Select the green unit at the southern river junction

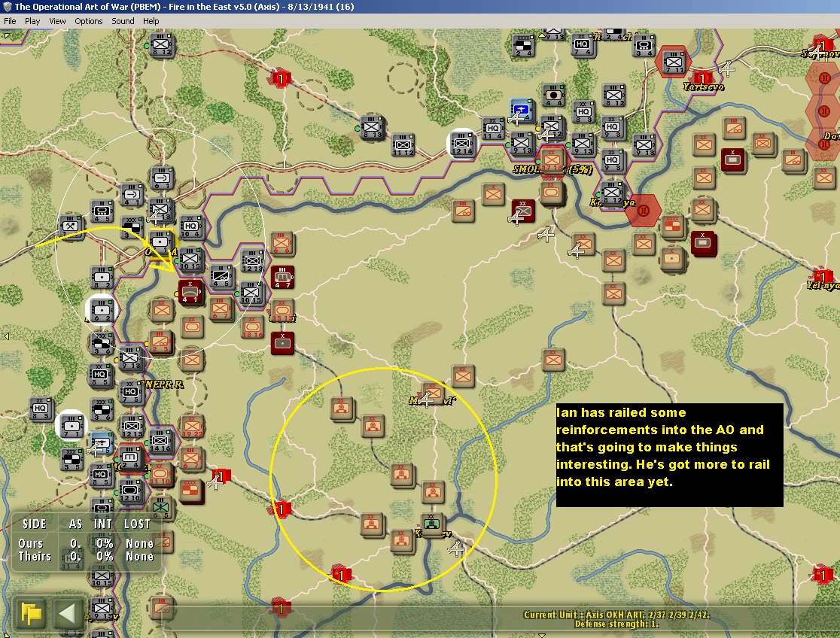431,524
